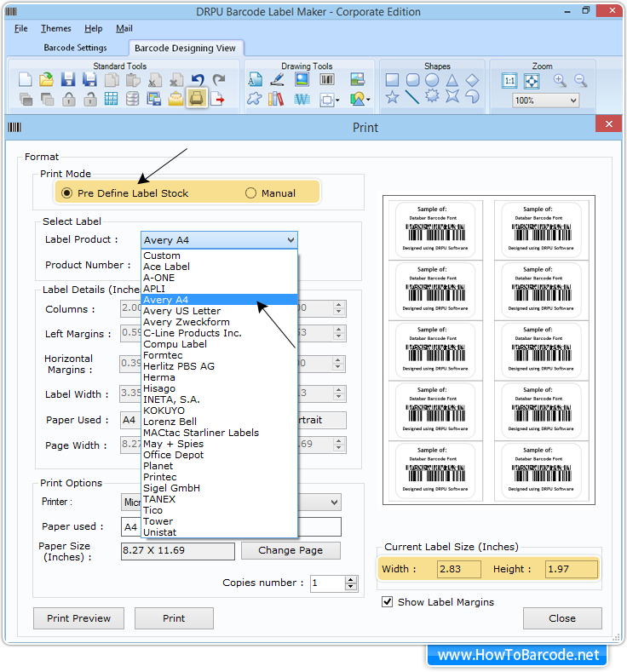Choose Office Depot from Label Product list
The height and width of the screenshot is (672, 627).
pos(220,455)
